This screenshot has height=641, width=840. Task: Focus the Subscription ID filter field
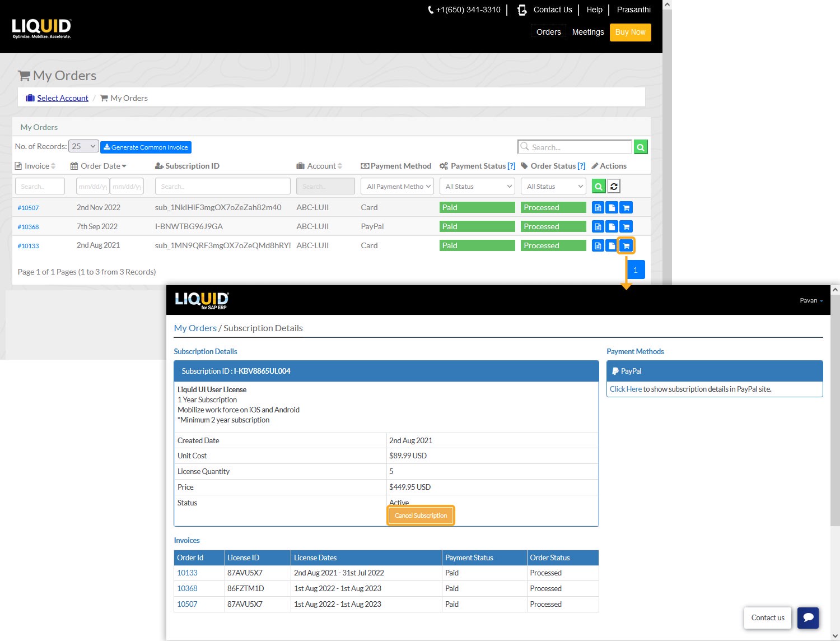coord(223,187)
